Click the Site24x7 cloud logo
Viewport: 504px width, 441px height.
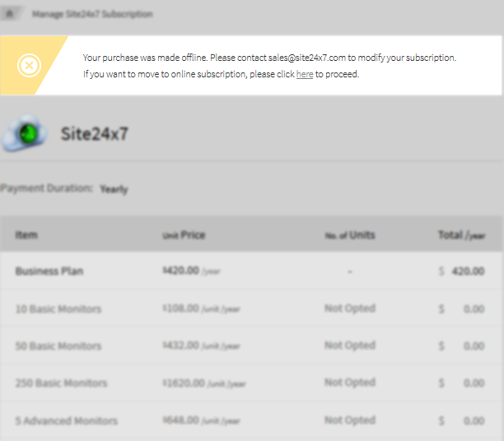click(x=24, y=133)
